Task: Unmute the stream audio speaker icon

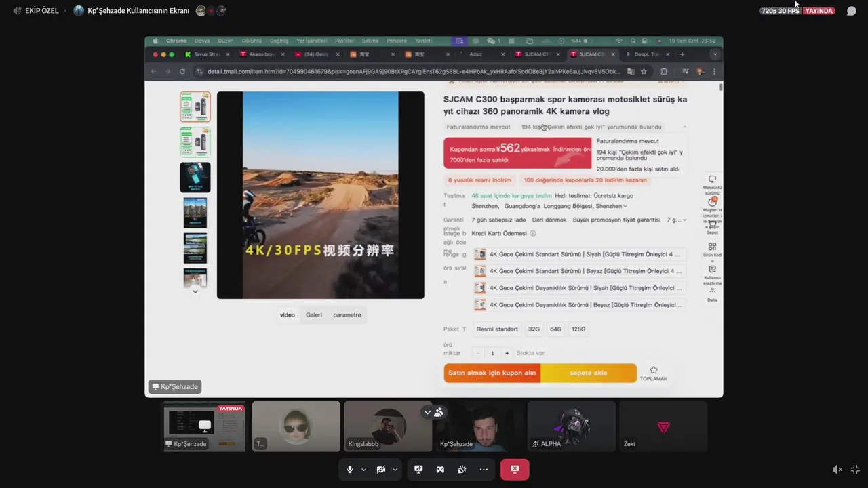Action: tap(837, 470)
